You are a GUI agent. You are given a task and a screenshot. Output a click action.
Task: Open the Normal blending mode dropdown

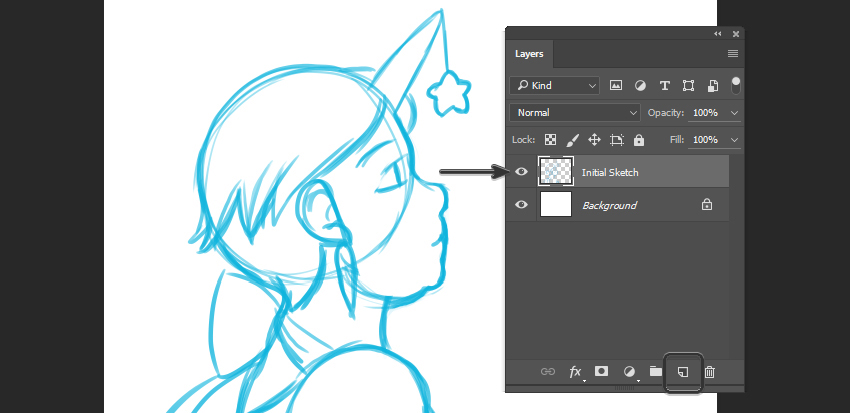coord(575,113)
